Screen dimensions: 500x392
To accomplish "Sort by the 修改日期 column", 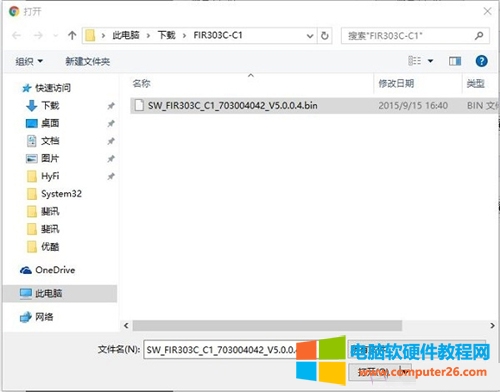I will pyautogui.click(x=396, y=83).
